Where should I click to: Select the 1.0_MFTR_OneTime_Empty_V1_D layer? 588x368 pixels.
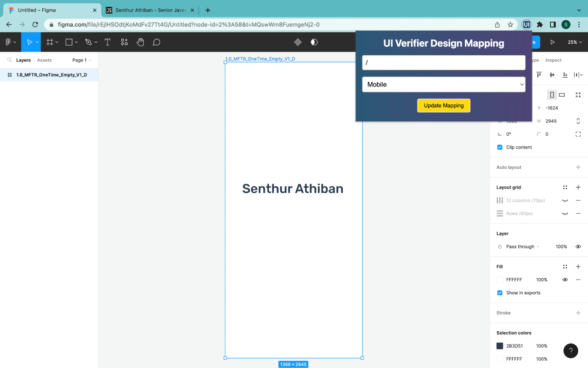(x=49, y=75)
